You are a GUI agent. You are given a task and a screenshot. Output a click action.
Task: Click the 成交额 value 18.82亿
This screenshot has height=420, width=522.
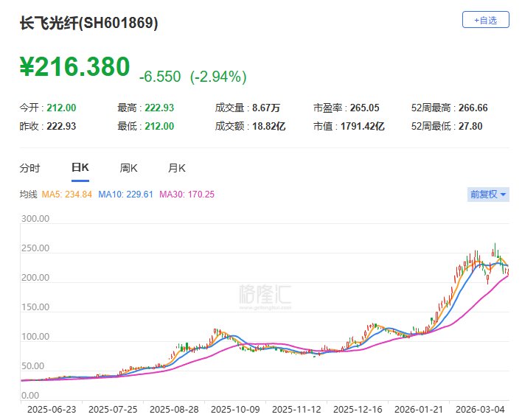point(268,126)
